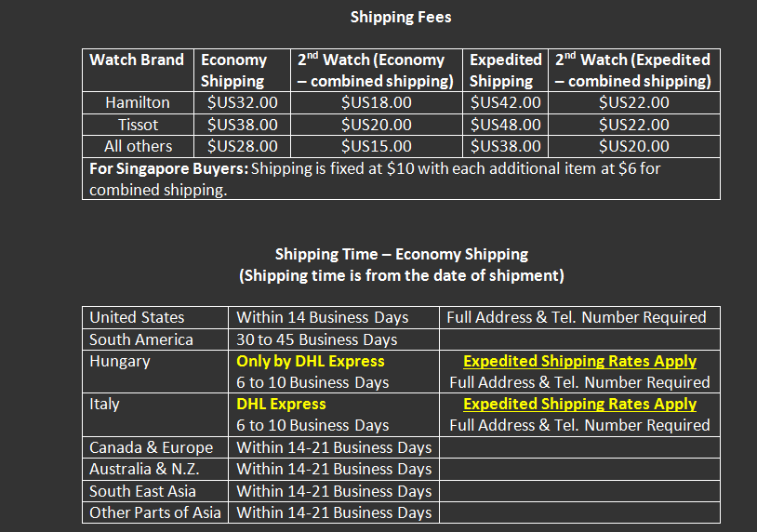The height and width of the screenshot is (532, 757).
Task: Select Canada & Europe "Within 14-21 Business Days"
Action: tap(334, 448)
